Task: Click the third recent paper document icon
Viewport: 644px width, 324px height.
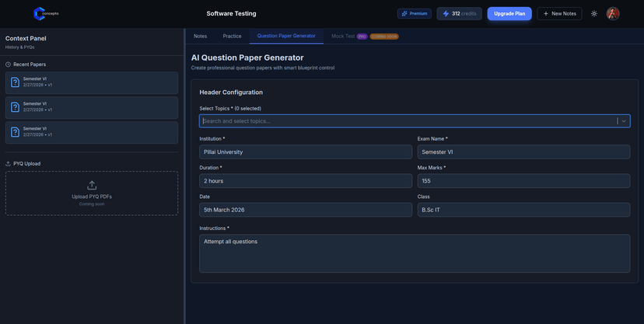Action: coord(15,132)
